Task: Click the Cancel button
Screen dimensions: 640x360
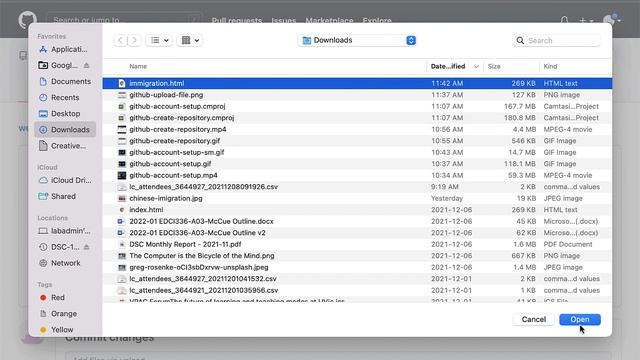Action: [x=533, y=319]
